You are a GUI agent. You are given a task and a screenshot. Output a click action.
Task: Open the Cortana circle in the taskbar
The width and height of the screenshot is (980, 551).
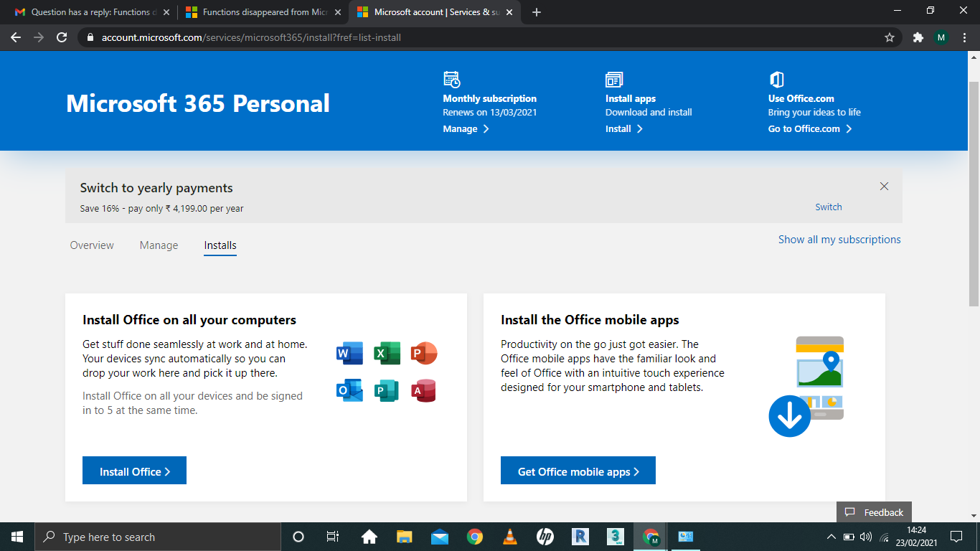(299, 537)
